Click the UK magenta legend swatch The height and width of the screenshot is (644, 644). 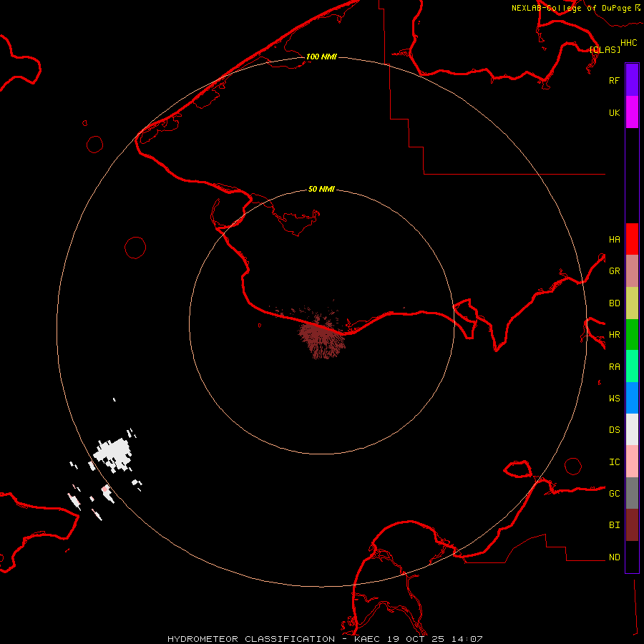pos(632,112)
